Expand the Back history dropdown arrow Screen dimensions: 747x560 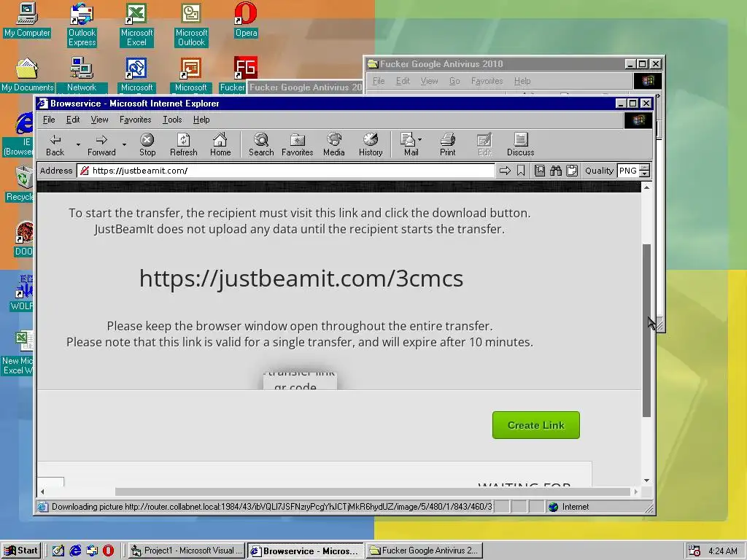pos(78,144)
